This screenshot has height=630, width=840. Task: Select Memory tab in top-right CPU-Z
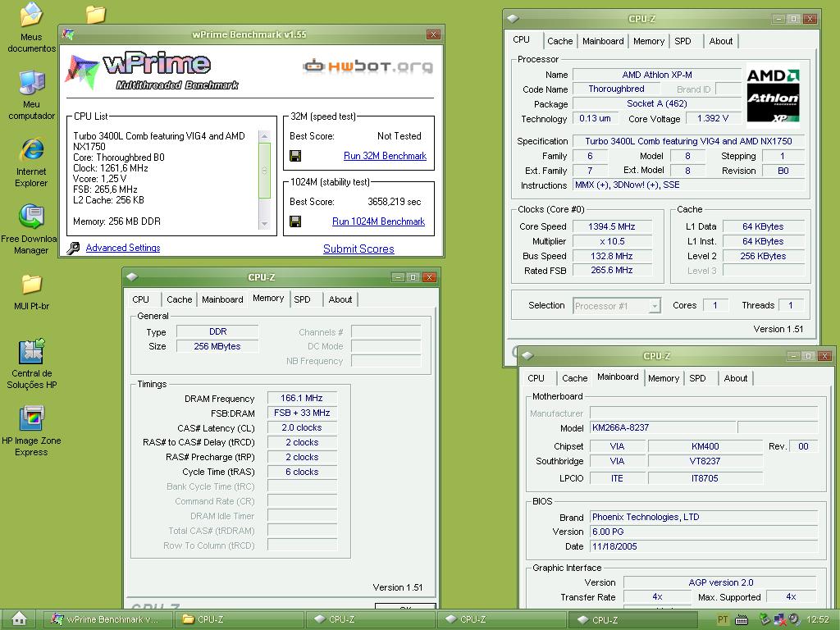click(649, 41)
